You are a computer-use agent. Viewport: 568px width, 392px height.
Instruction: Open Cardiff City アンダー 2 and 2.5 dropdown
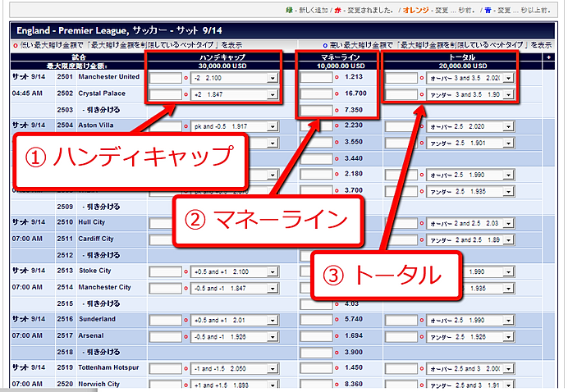[470, 240]
